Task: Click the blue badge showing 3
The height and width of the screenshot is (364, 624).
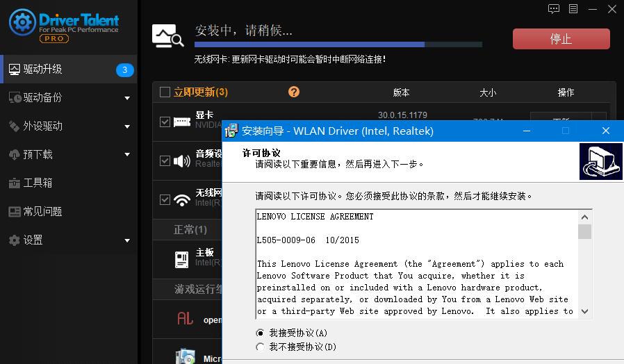Action: click(124, 69)
